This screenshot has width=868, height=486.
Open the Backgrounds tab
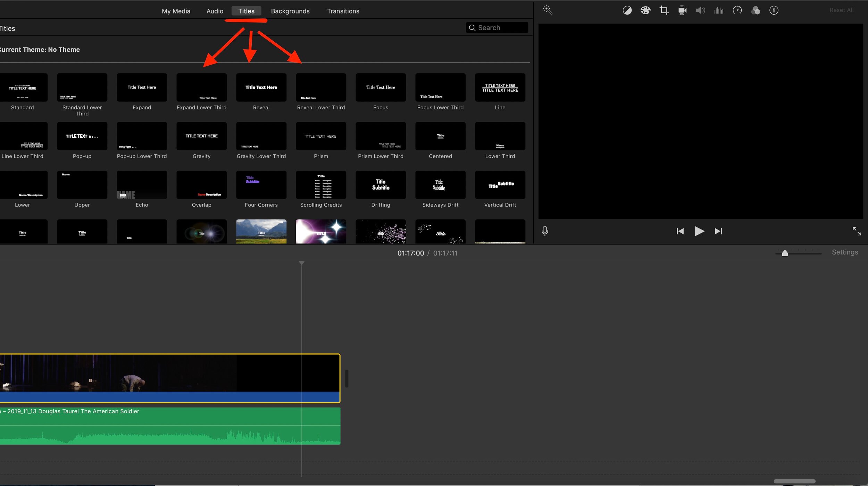click(290, 11)
